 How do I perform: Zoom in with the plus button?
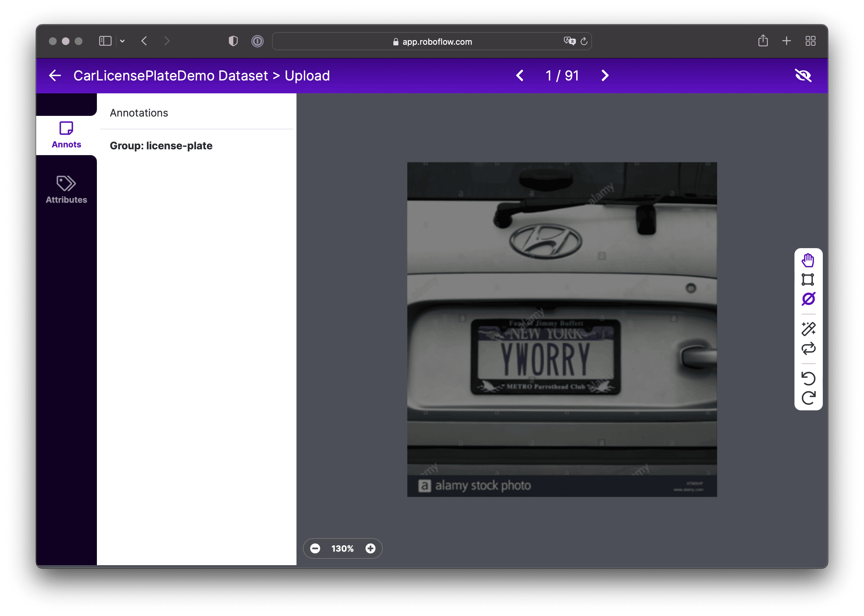point(370,548)
